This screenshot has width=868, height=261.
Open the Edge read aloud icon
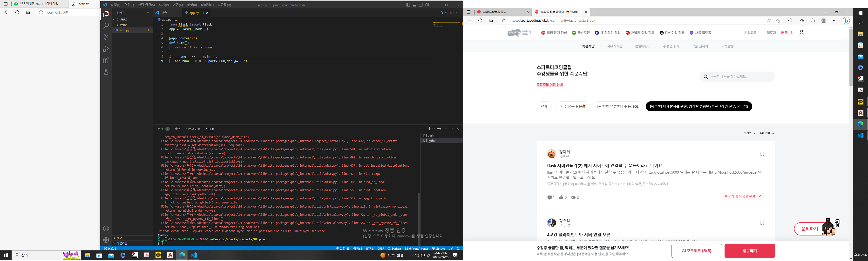click(769, 20)
